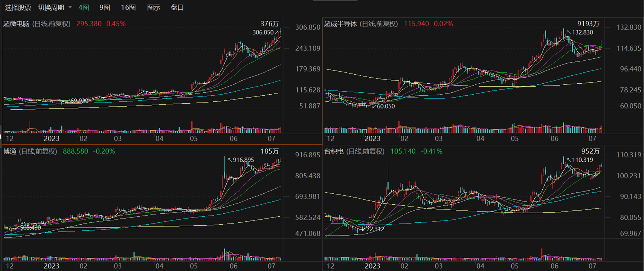Open the 盘口 order book view
This screenshot has height=271, width=644.
(177, 8)
